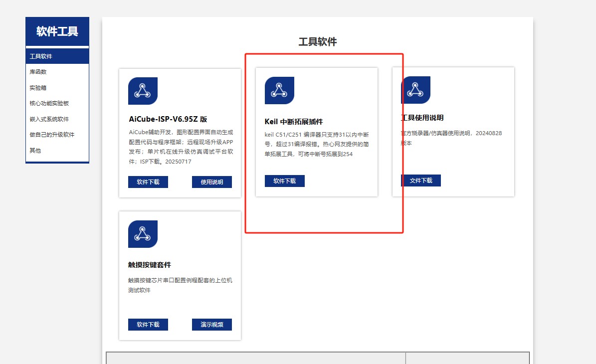The image size is (596, 364).
Task: Click the 触摸按键芯片串口配置 description text
Action: [180, 285]
